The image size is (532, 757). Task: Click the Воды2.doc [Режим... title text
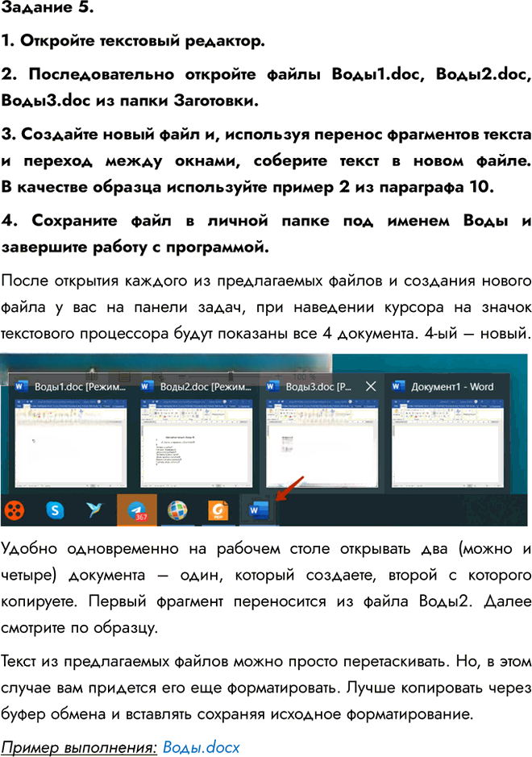[206, 387]
